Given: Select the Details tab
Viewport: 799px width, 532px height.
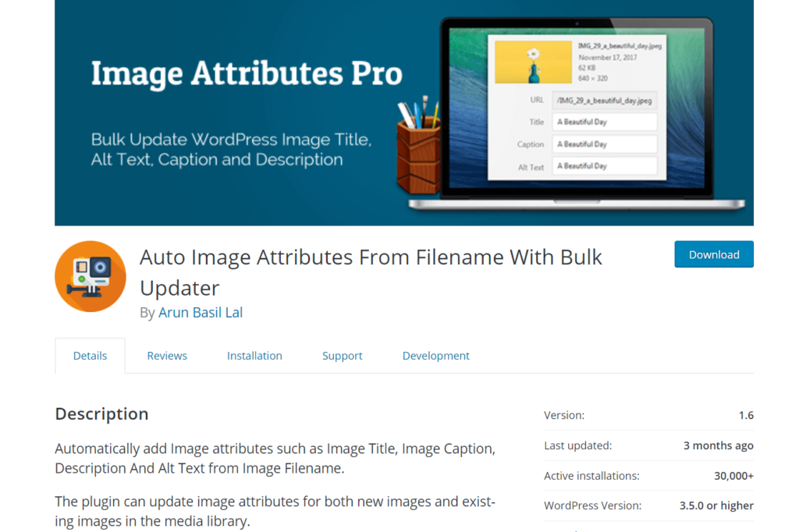Looking at the screenshot, I should point(91,356).
